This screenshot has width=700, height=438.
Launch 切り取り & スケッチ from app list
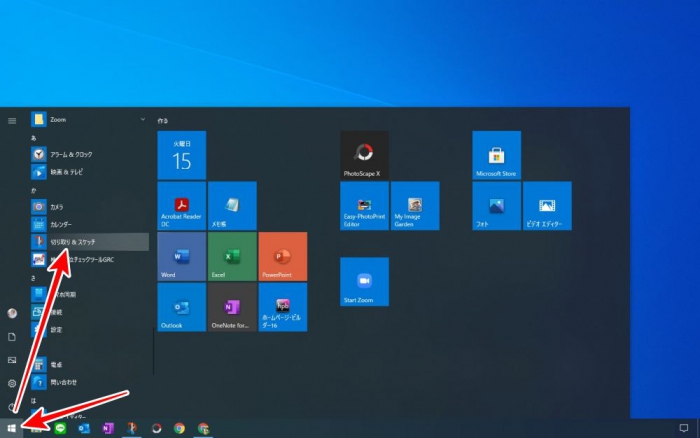[x=89, y=242]
